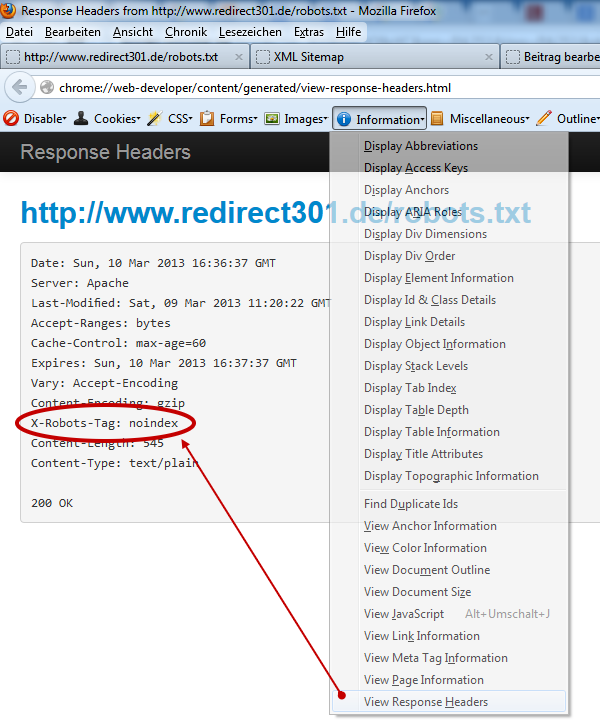Viewport: 600px width, 725px height.
Task: Select Display Link Details entry
Action: click(x=449, y=322)
